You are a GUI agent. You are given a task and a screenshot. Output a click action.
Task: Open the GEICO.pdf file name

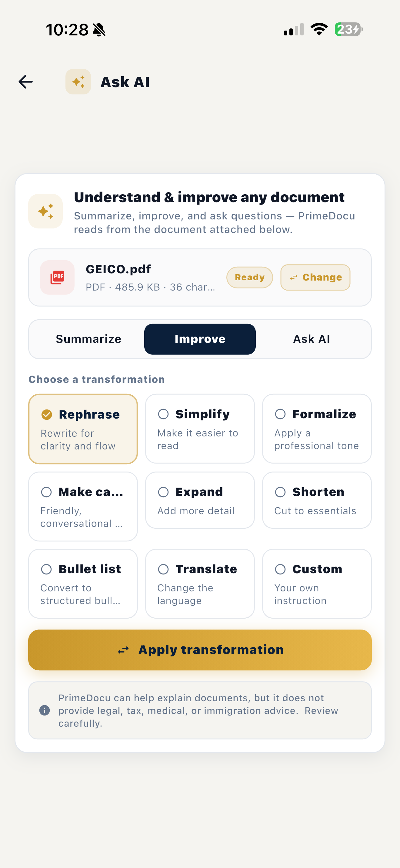[x=118, y=269]
